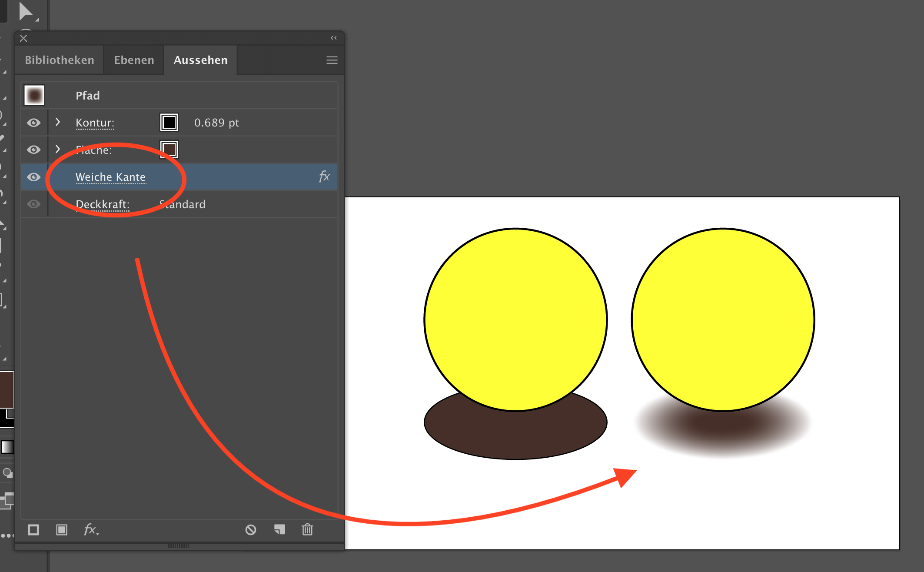The image size is (924, 572).
Task: Click the fx icon on Weiche Kante row
Action: tap(324, 176)
